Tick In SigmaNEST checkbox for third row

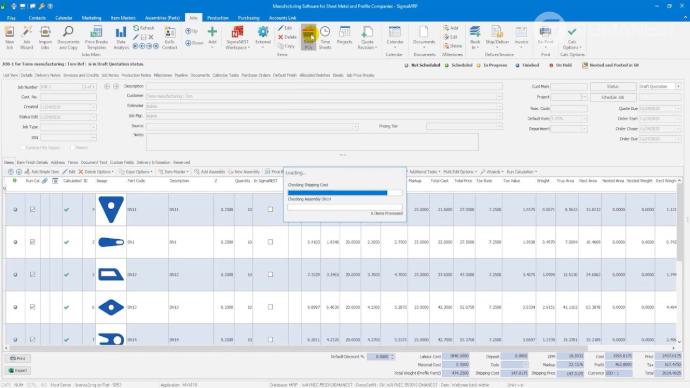[x=270, y=275]
